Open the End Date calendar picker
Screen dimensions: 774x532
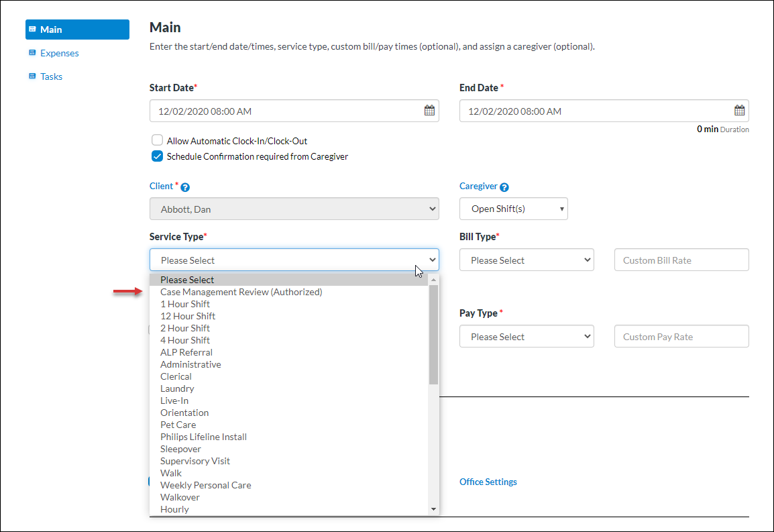pos(739,110)
